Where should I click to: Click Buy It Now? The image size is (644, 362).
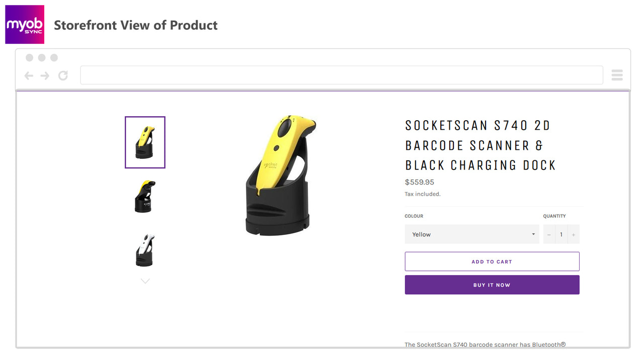point(492,285)
